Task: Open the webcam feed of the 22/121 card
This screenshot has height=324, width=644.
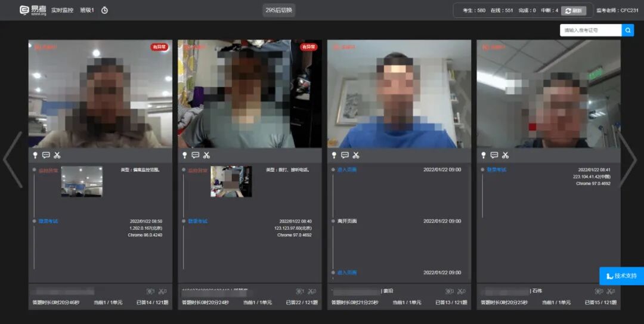Action: 250,94
